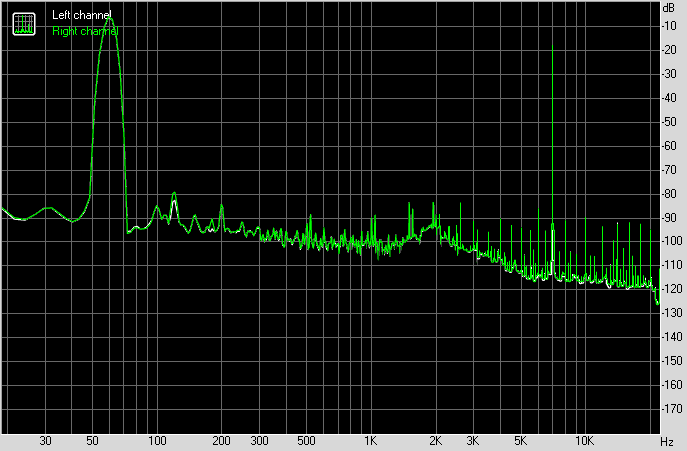Click the -10 label on dB axis
The width and height of the screenshot is (687, 451).
pyautogui.click(x=669, y=26)
